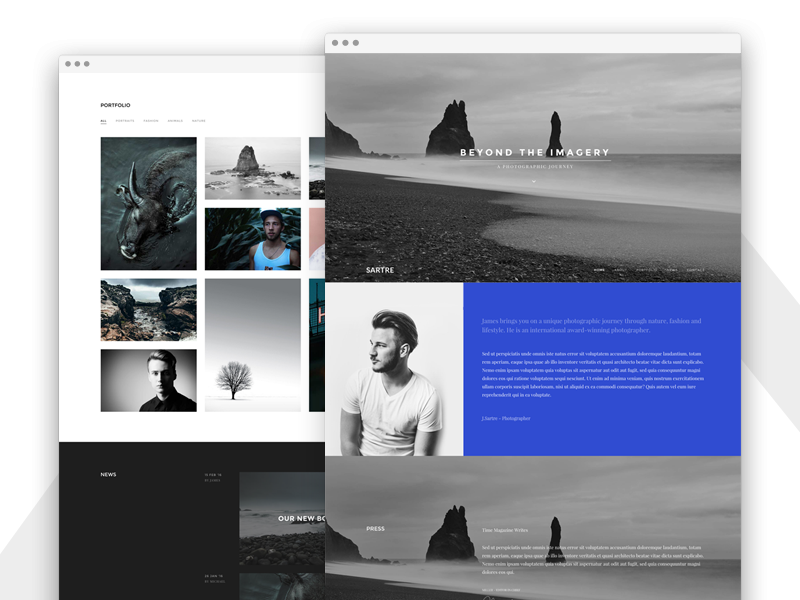Click the PRESS section heading

click(376, 529)
